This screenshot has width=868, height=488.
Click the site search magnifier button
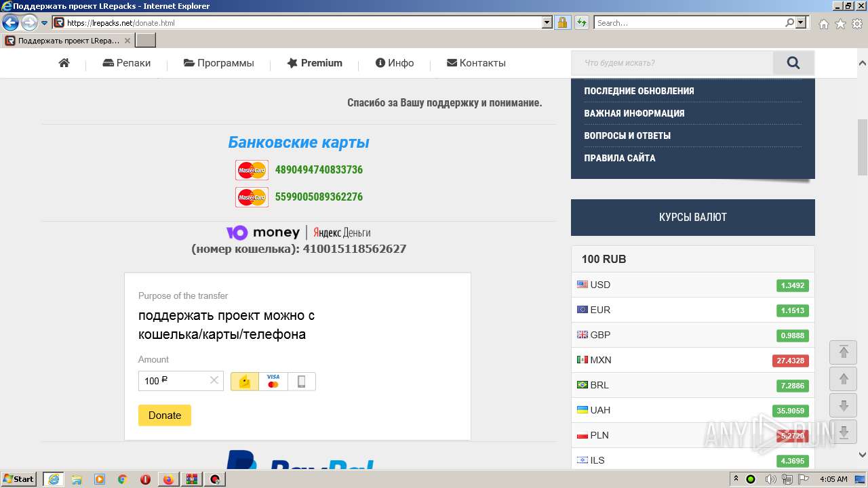pyautogui.click(x=793, y=63)
